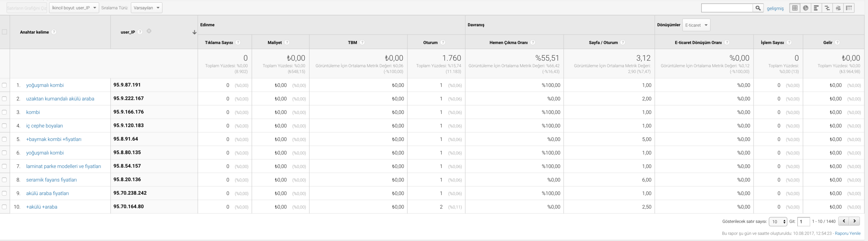
Task: Open help for Tıklama Sayısı metric
Action: 238,42
